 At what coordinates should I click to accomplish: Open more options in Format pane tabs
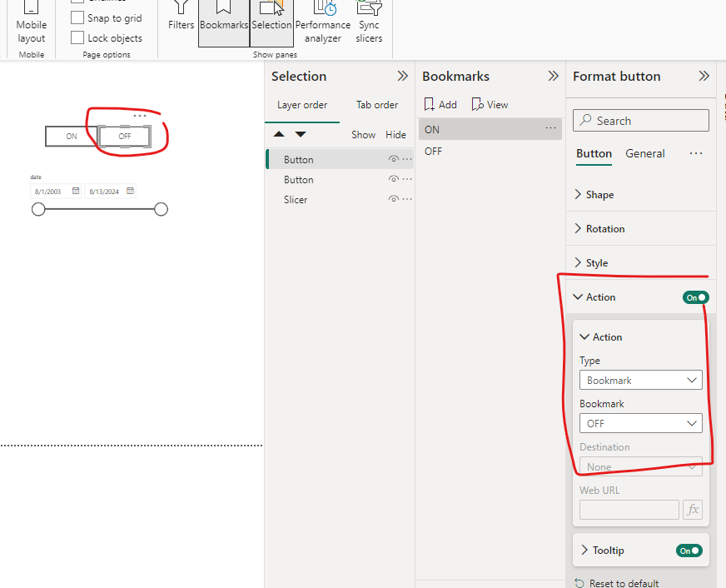point(696,153)
